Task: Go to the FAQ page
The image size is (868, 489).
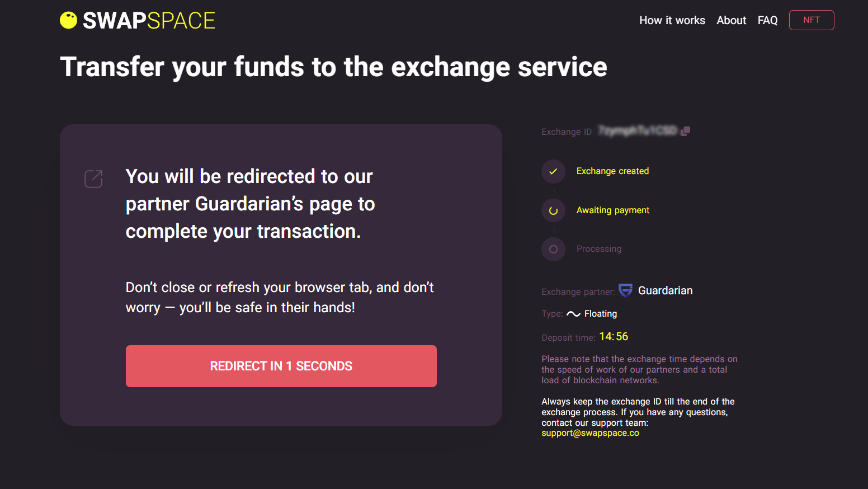Action: (767, 20)
